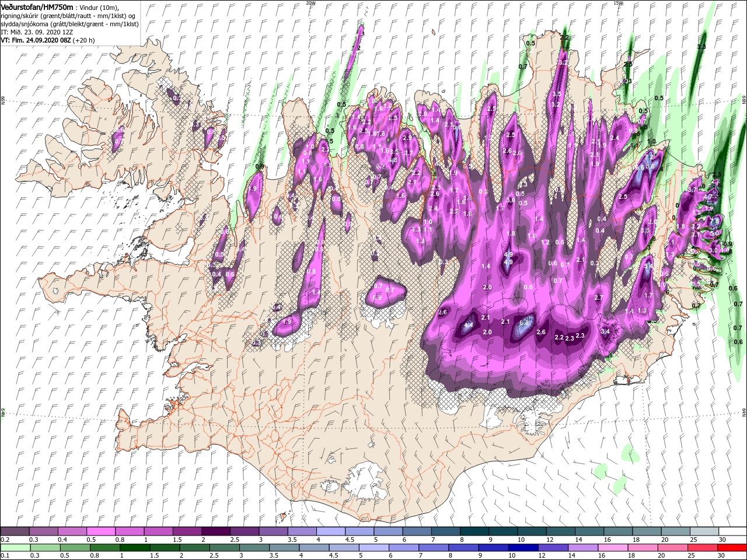
Task: Pick the rain scale 1 dark green swatch
Action: (134, 548)
